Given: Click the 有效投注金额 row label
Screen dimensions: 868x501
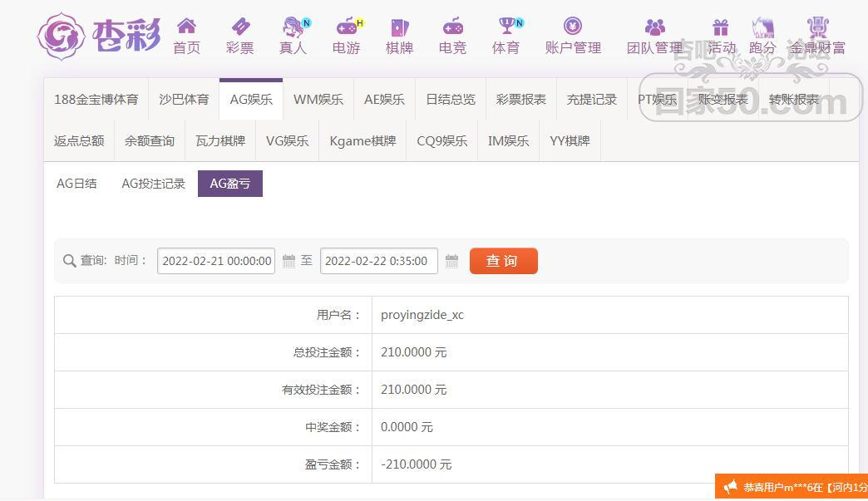Looking at the screenshot, I should (x=321, y=390).
